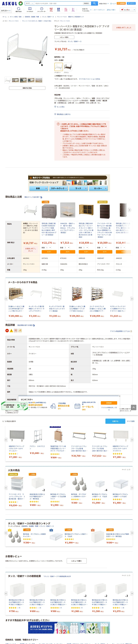Click the detailed search button

point(86,4)
